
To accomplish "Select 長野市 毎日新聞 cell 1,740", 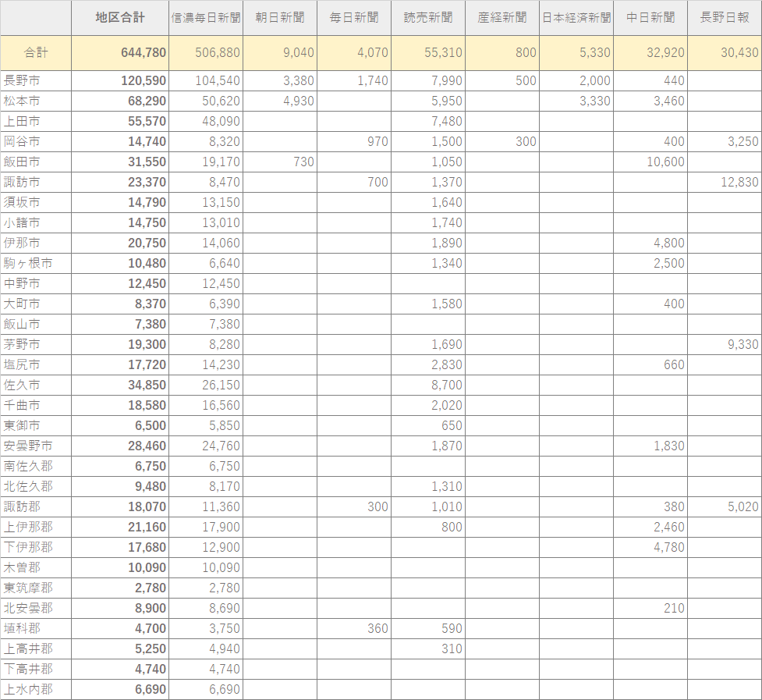I will pyautogui.click(x=354, y=80).
